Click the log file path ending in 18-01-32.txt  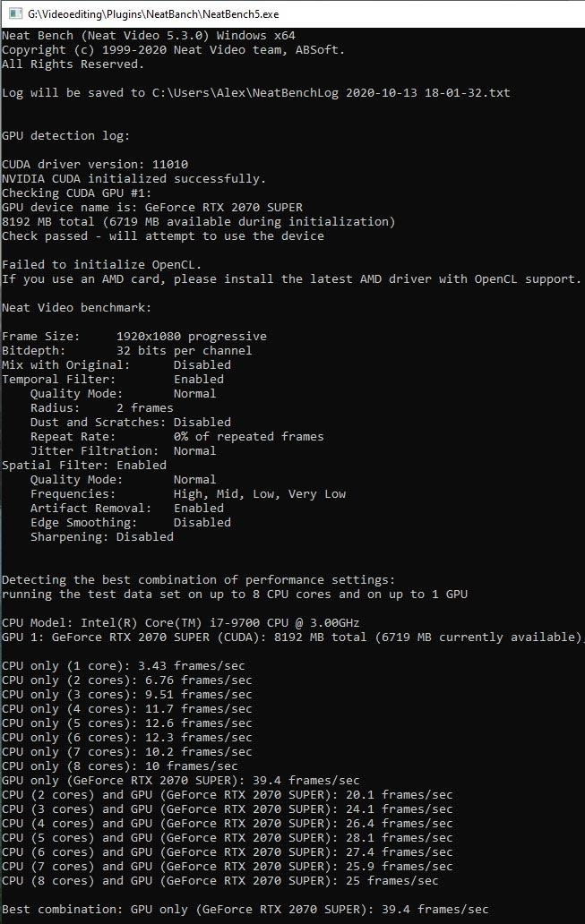[331, 92]
